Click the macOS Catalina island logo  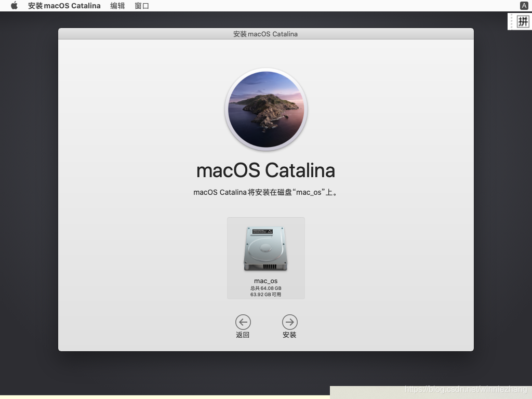click(x=266, y=109)
